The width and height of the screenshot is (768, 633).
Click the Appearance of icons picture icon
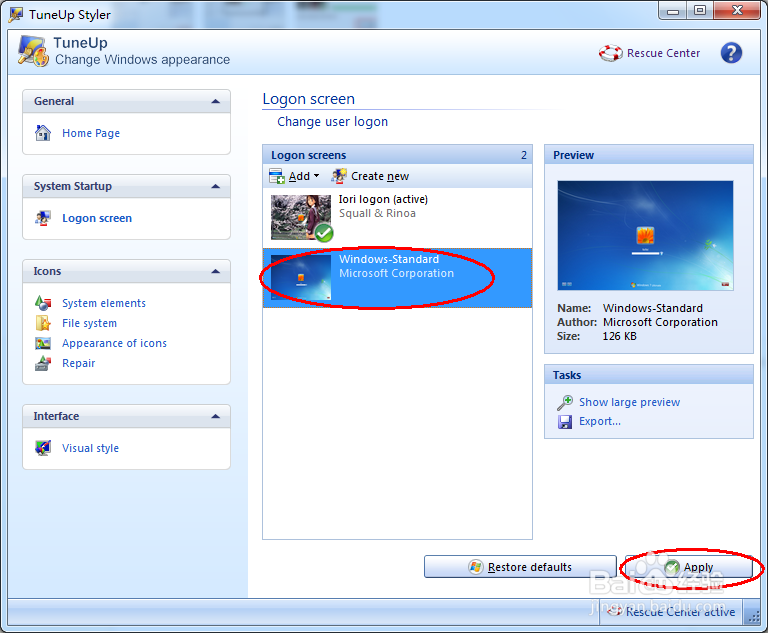pyautogui.click(x=43, y=343)
